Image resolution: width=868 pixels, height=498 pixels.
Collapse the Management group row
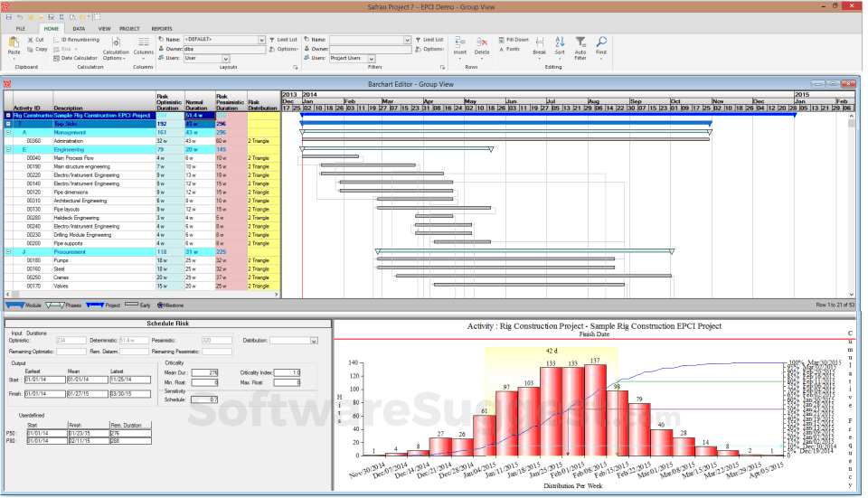[8, 132]
